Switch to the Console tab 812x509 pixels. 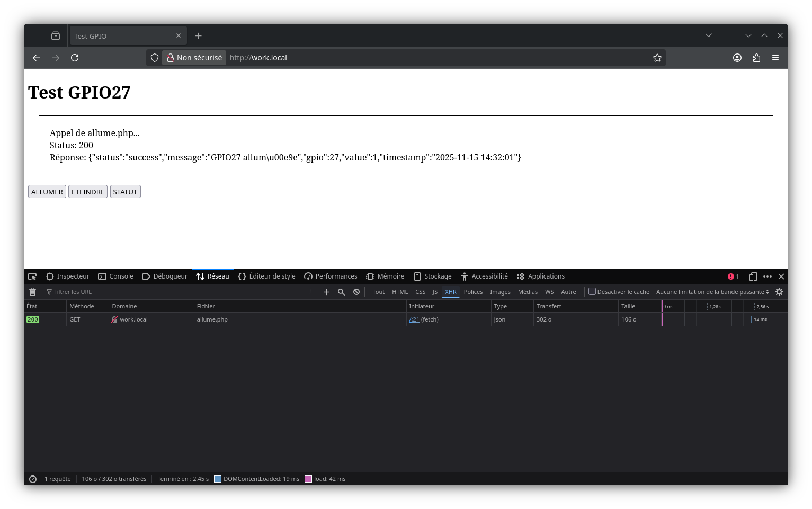tap(116, 276)
